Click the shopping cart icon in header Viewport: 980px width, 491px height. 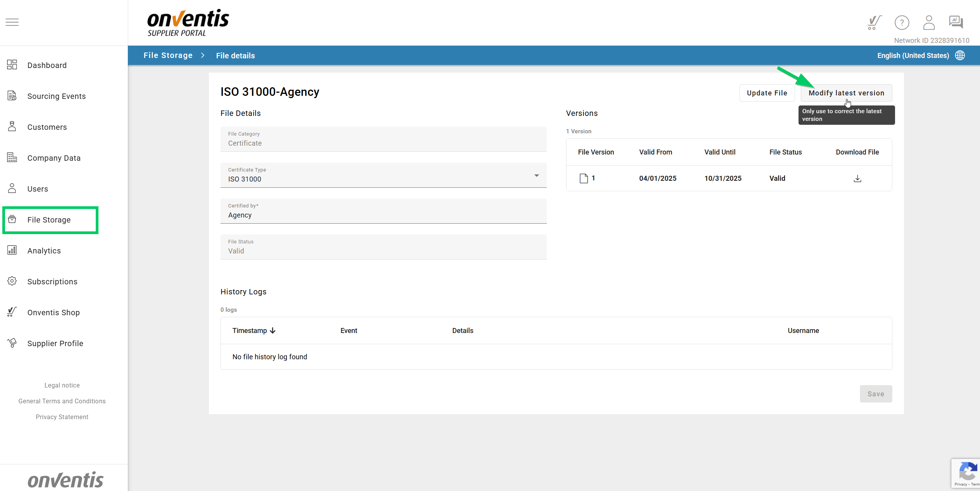click(x=874, y=23)
